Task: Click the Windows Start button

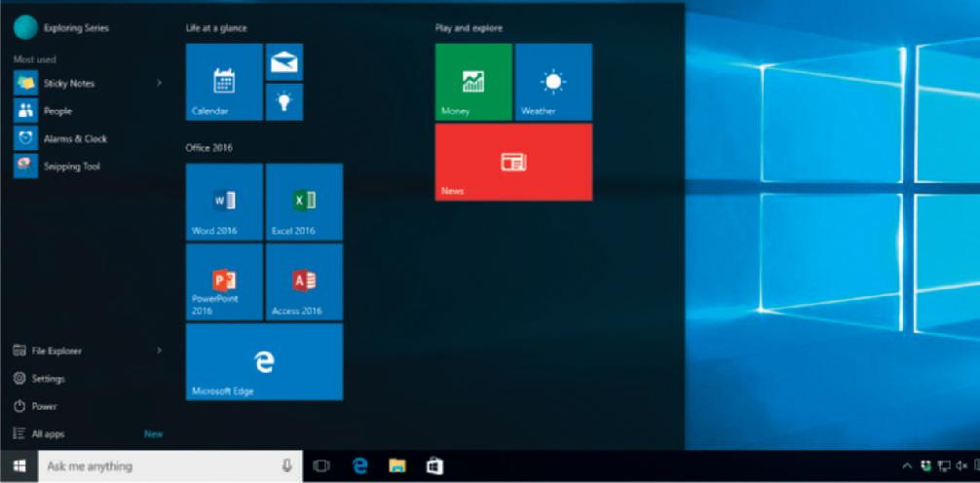Action: click(x=19, y=466)
